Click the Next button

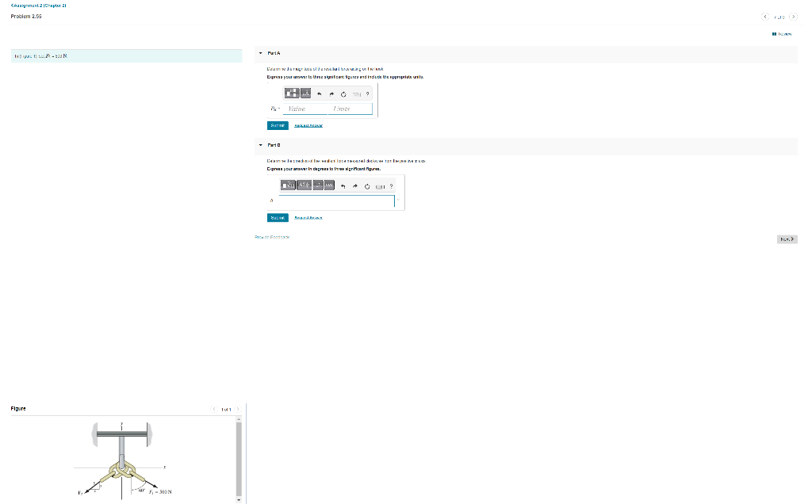[787, 239]
